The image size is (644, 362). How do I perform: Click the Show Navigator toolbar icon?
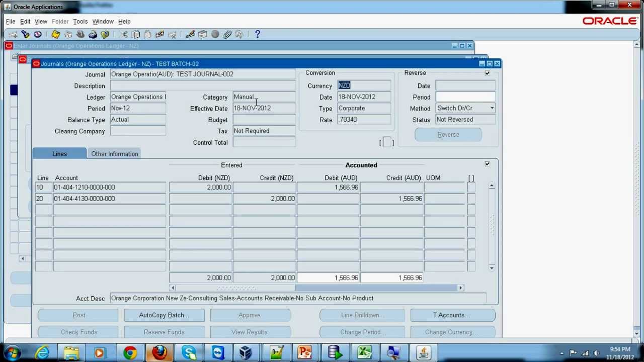coord(38,34)
